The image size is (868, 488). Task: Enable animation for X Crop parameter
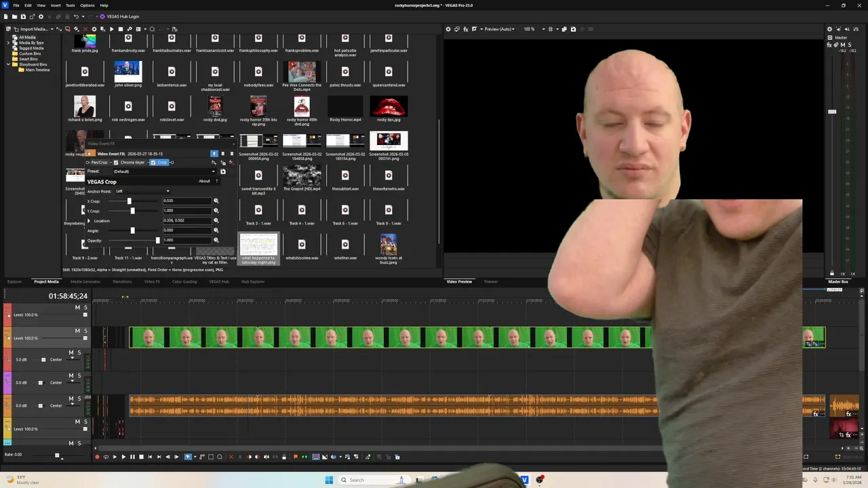216,201
